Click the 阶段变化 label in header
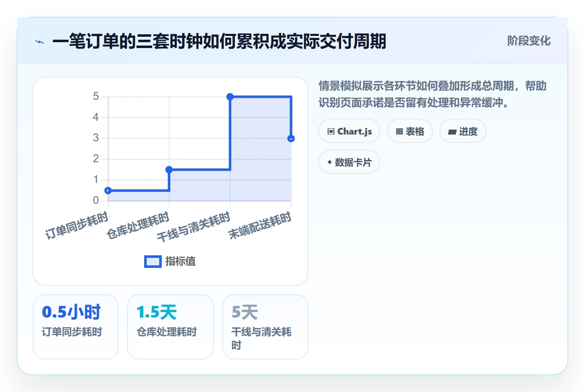 pos(529,41)
